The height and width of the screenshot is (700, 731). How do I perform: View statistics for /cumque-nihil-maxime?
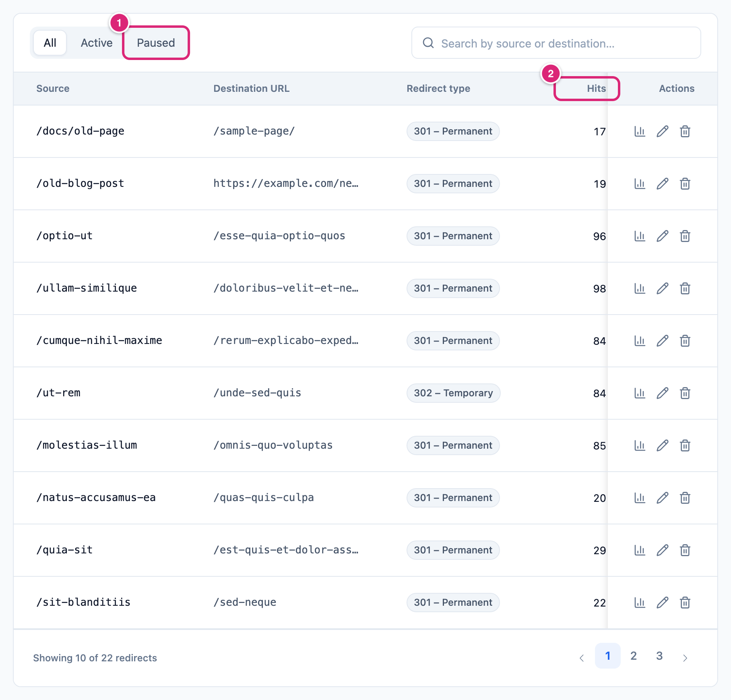(x=640, y=341)
